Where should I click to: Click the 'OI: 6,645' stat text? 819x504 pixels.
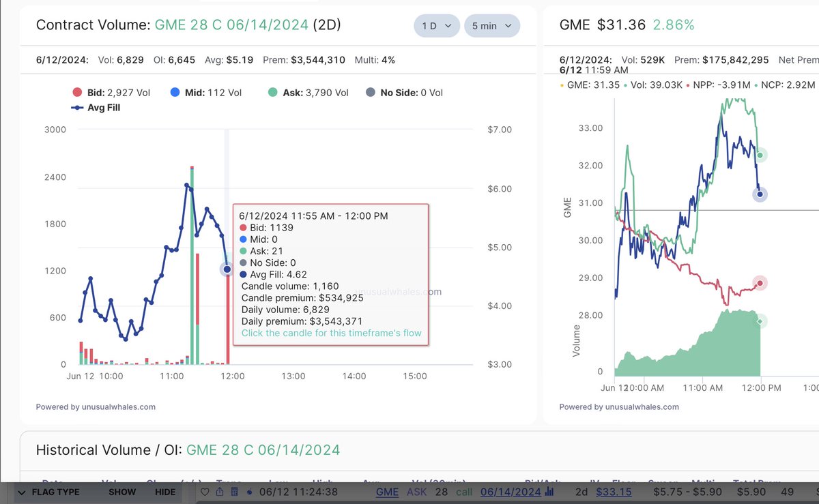click(175, 60)
